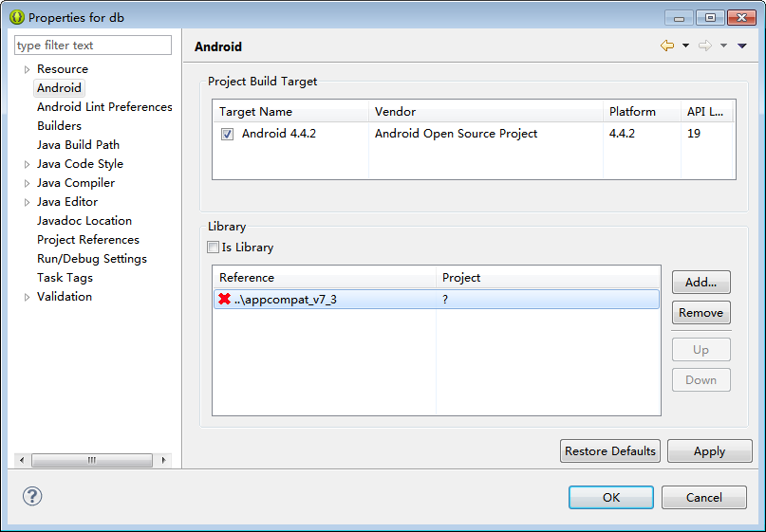Click the Add... library button
This screenshot has height=532, width=766.
(x=701, y=282)
